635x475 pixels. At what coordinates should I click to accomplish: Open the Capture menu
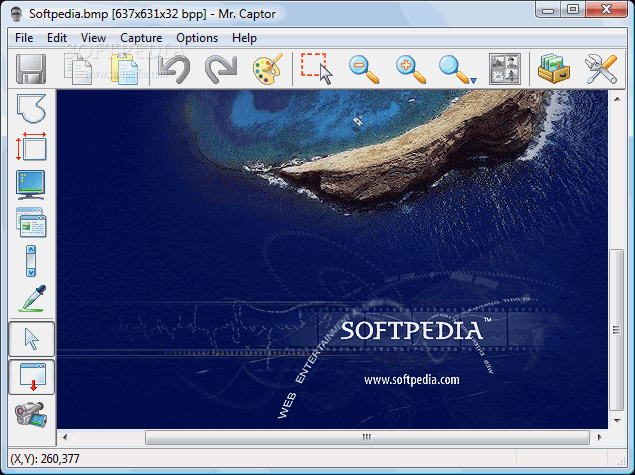click(141, 38)
